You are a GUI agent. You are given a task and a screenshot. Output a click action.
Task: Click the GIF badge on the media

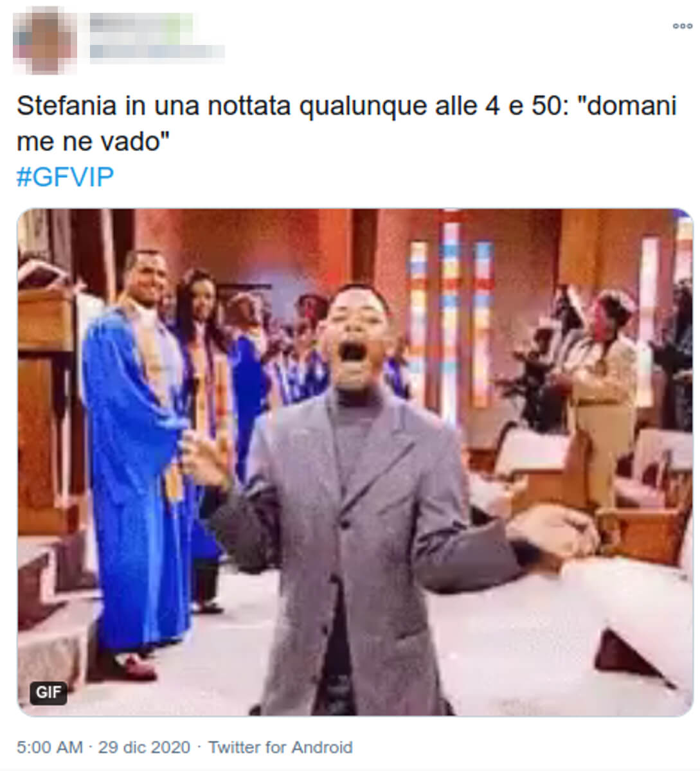pyautogui.click(x=48, y=692)
